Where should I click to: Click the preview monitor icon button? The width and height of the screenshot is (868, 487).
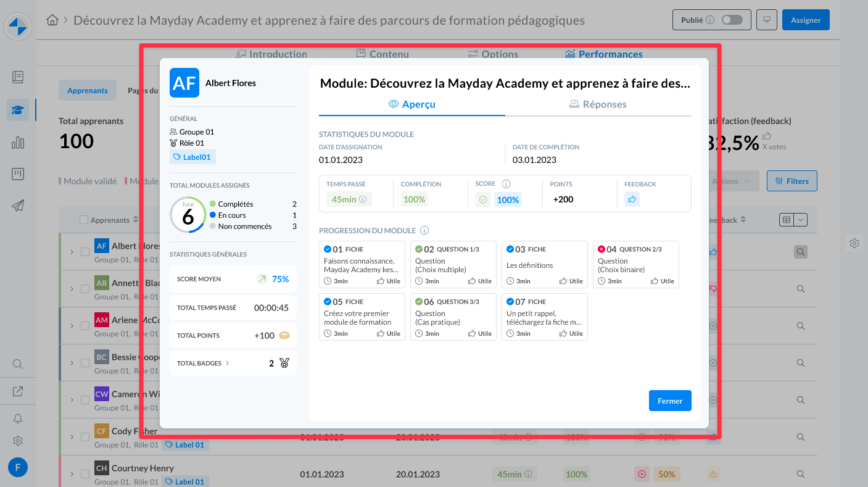767,20
